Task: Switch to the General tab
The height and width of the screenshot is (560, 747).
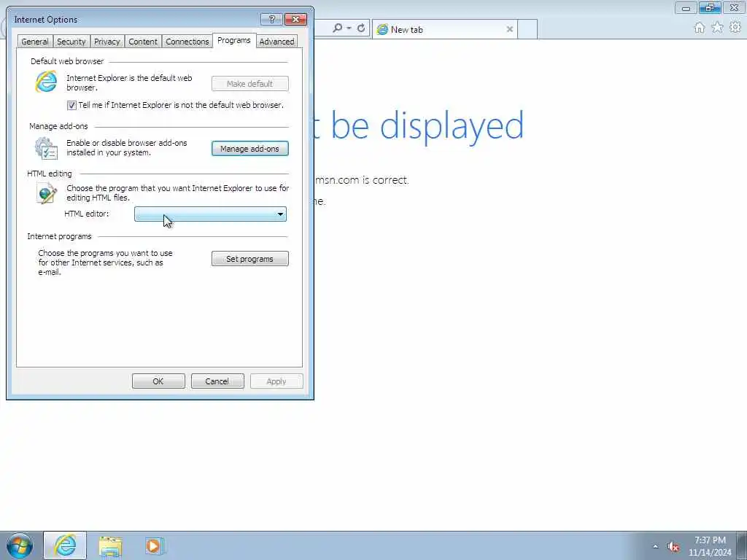Action: point(35,42)
